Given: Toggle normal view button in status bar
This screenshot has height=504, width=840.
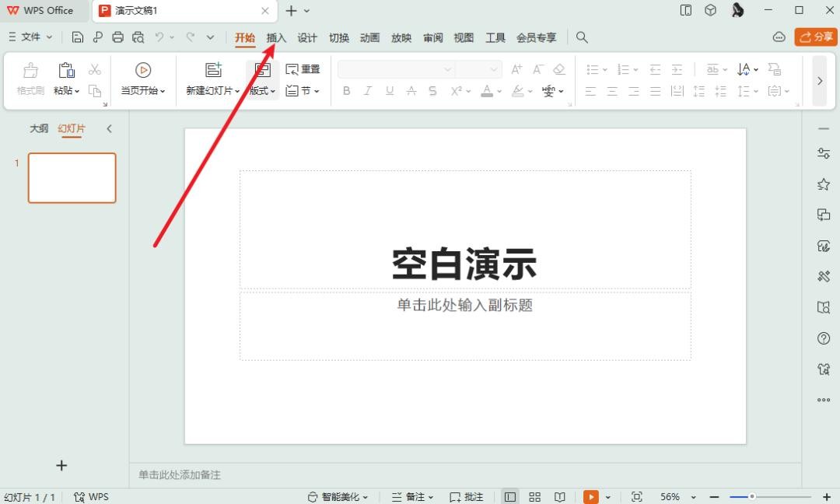Looking at the screenshot, I should coord(510,497).
